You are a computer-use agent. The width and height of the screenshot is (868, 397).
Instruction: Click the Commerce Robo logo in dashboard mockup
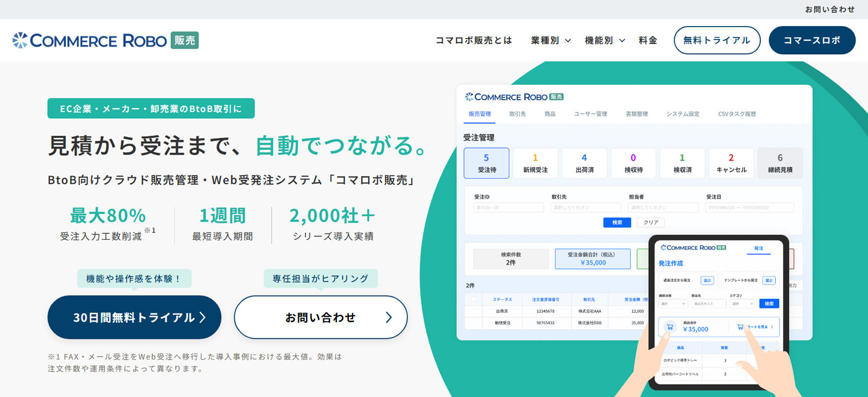(514, 97)
